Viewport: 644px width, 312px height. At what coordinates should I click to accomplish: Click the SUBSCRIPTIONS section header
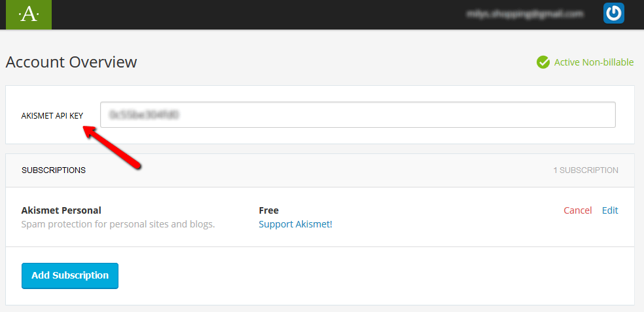(54, 170)
